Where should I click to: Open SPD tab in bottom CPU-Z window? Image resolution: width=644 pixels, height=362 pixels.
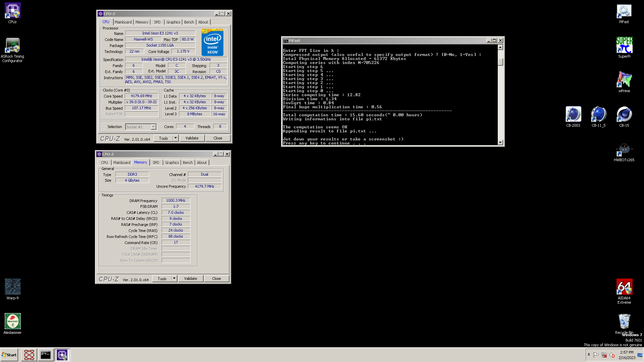coord(156,163)
